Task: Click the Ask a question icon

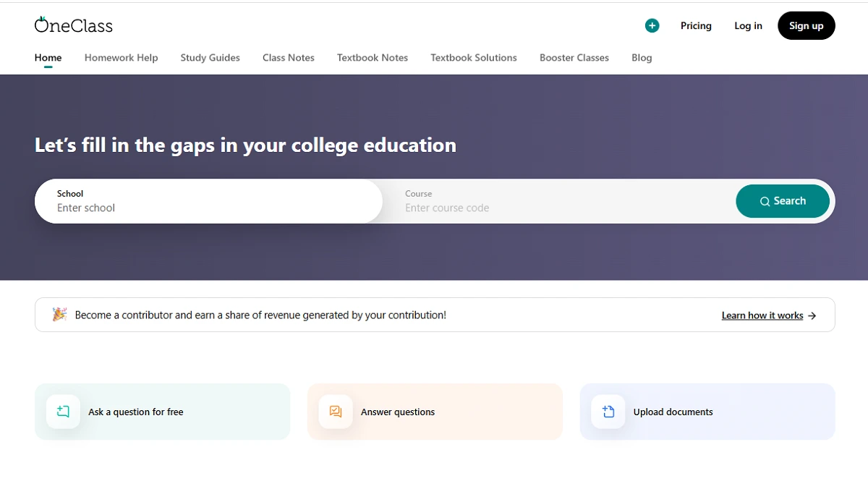Action: [64, 412]
